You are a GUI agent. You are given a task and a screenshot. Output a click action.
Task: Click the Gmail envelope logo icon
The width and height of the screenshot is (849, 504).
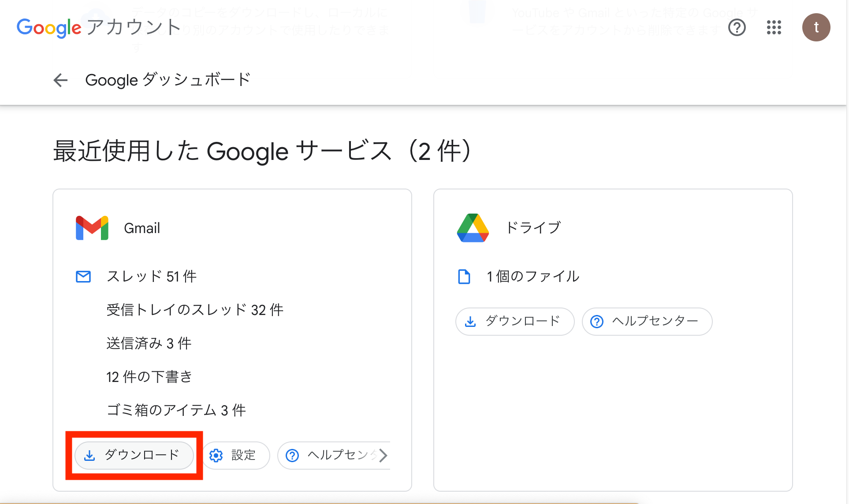92,228
